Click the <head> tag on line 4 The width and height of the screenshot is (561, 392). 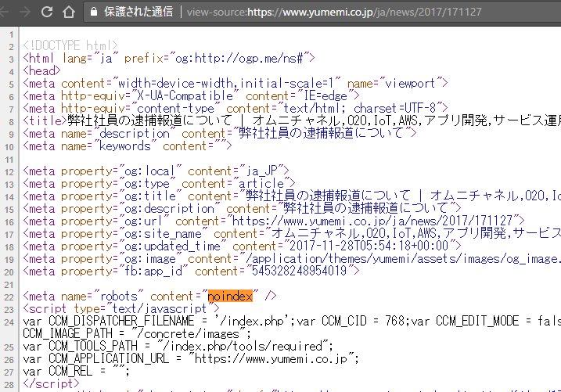click(x=41, y=71)
